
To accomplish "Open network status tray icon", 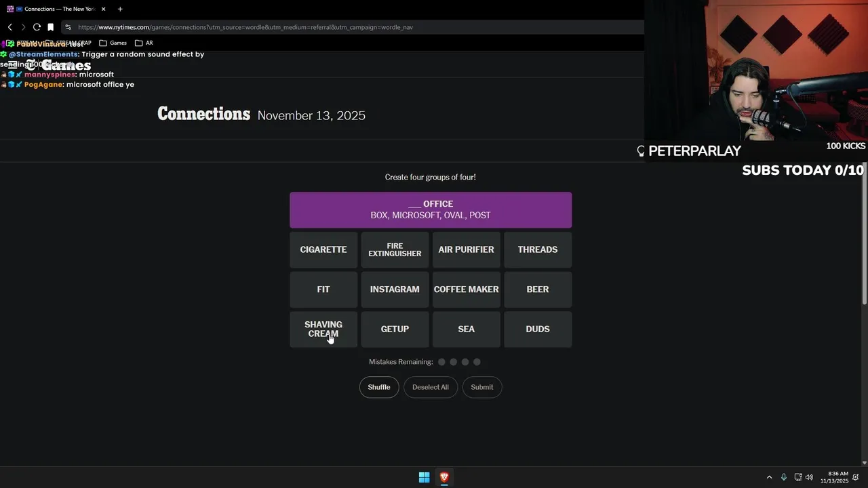I will pyautogui.click(x=798, y=477).
